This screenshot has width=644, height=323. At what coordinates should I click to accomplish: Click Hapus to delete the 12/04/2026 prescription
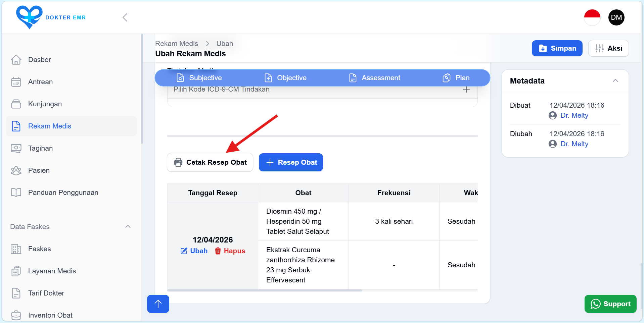click(x=230, y=251)
